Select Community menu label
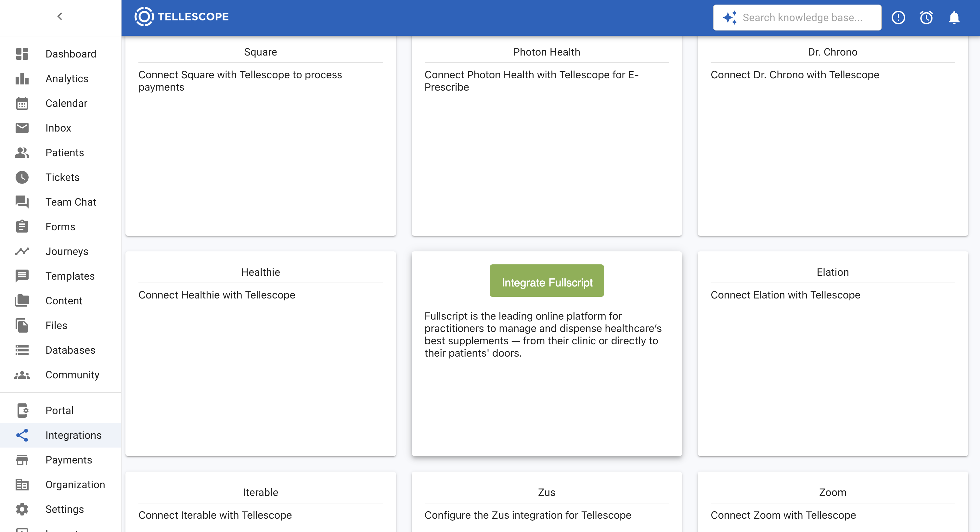The image size is (980, 532). pyautogui.click(x=72, y=375)
